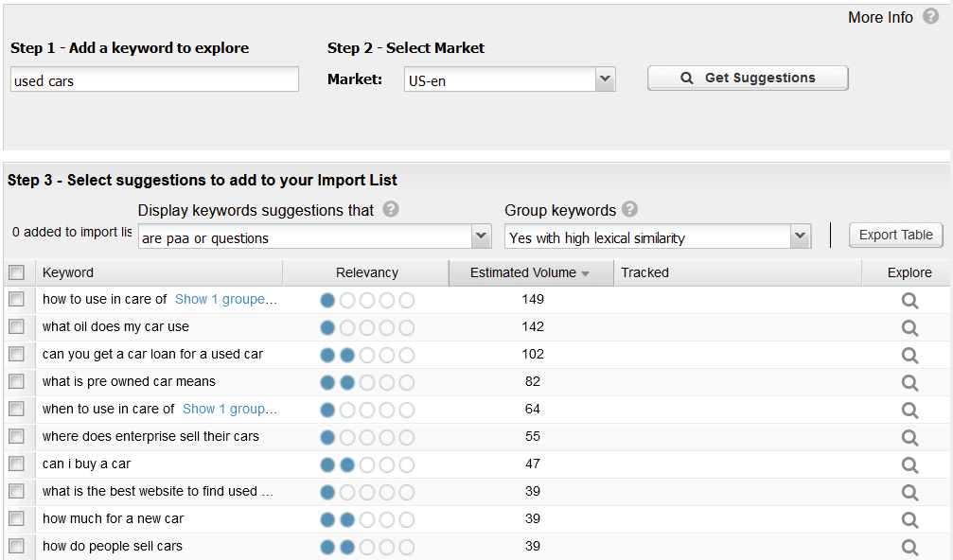Open the 'Yes with high lexical similarity' dropdown
The height and width of the screenshot is (560, 953).
point(801,236)
